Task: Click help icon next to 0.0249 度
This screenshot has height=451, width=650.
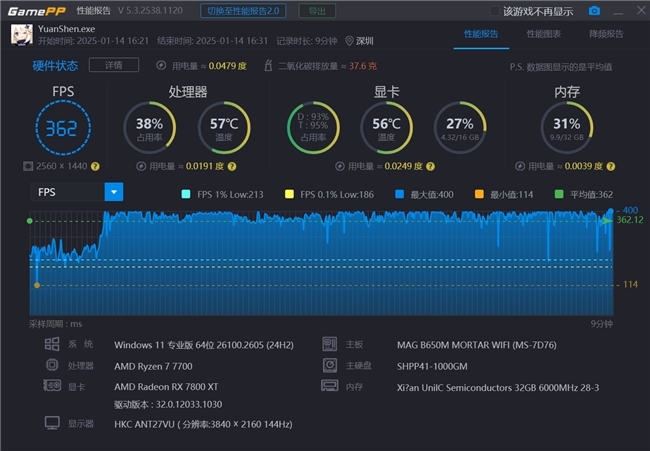Action: [430, 166]
